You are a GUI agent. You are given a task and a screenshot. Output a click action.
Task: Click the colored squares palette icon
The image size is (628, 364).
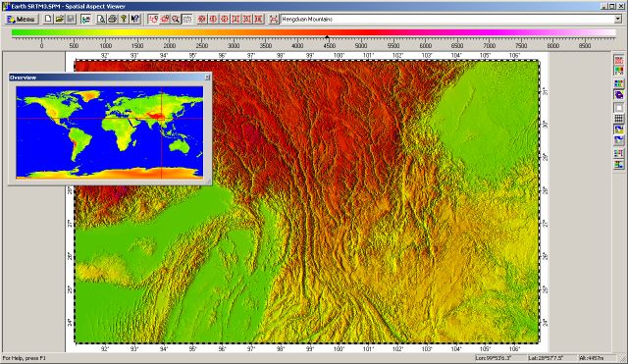click(x=619, y=83)
